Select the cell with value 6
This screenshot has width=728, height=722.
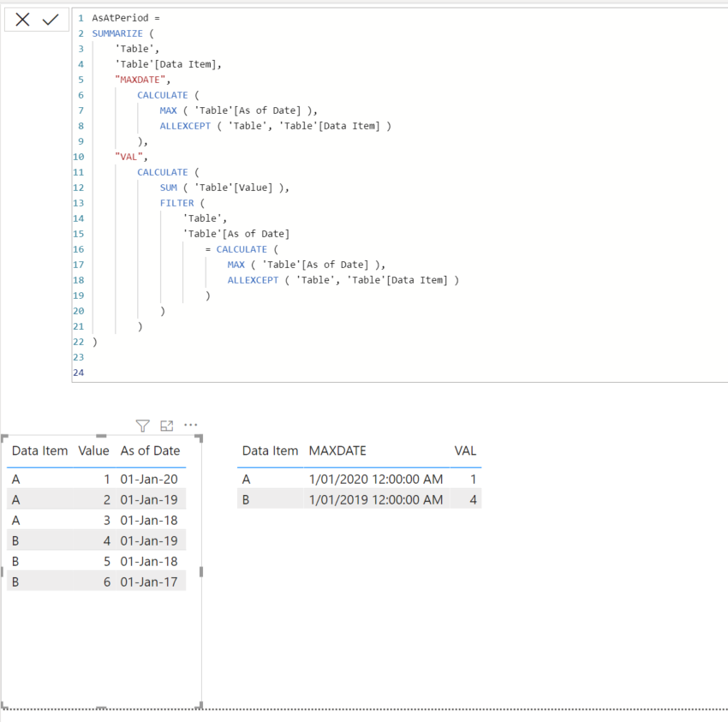[107, 582]
